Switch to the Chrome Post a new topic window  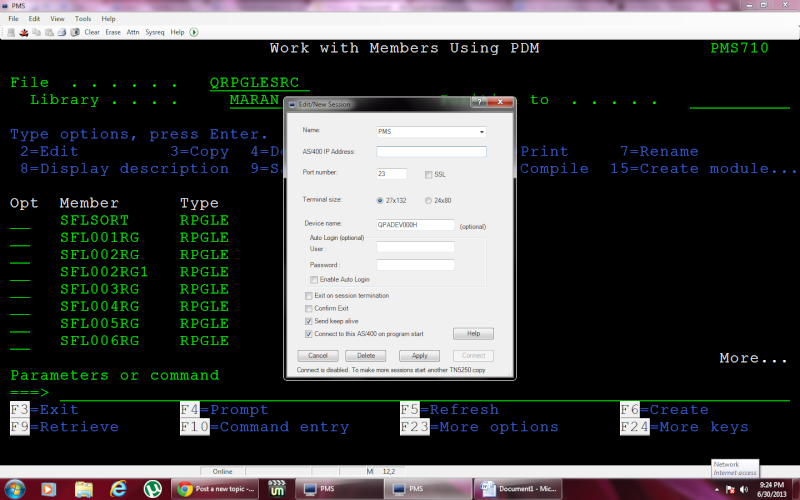pyautogui.click(x=215, y=489)
